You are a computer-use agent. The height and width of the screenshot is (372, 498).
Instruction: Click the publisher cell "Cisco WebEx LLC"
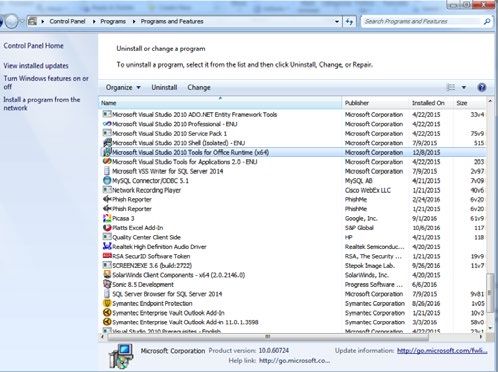[368, 190]
